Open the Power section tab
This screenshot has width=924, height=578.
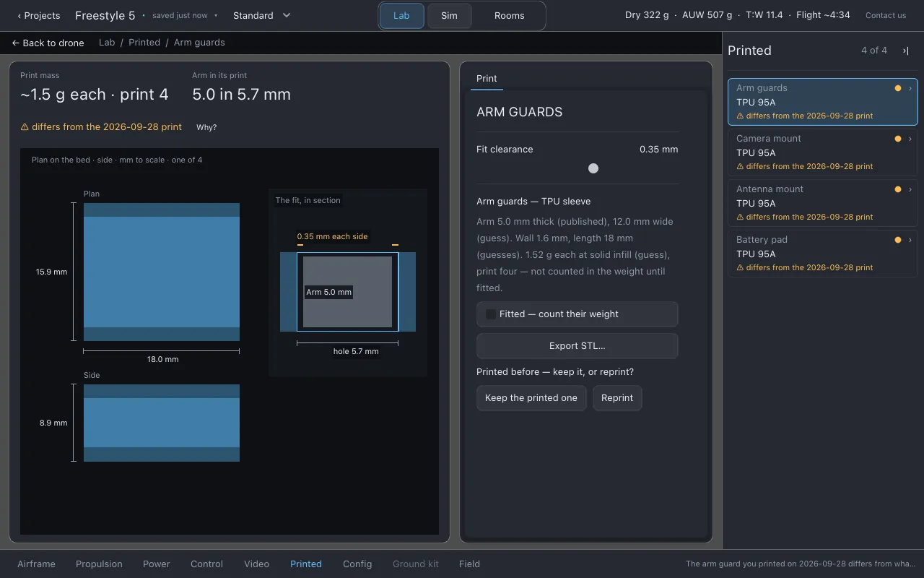(157, 564)
